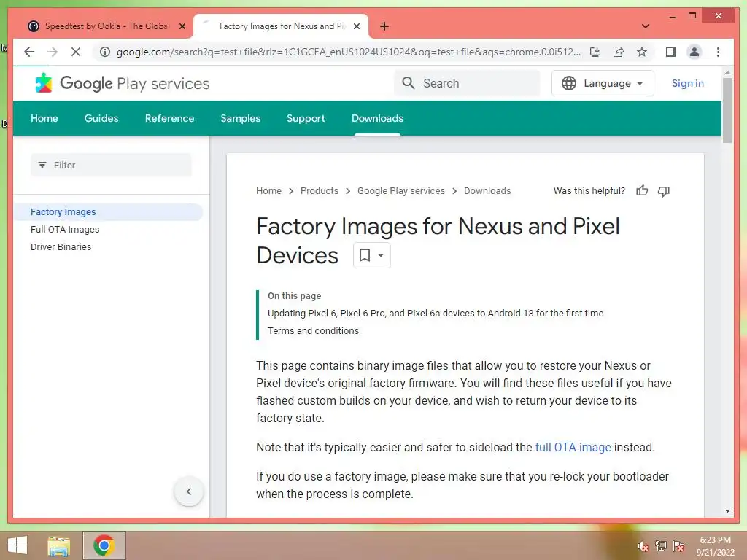Click the Home breadcrumb link
The height and width of the screenshot is (560, 747).
point(268,191)
